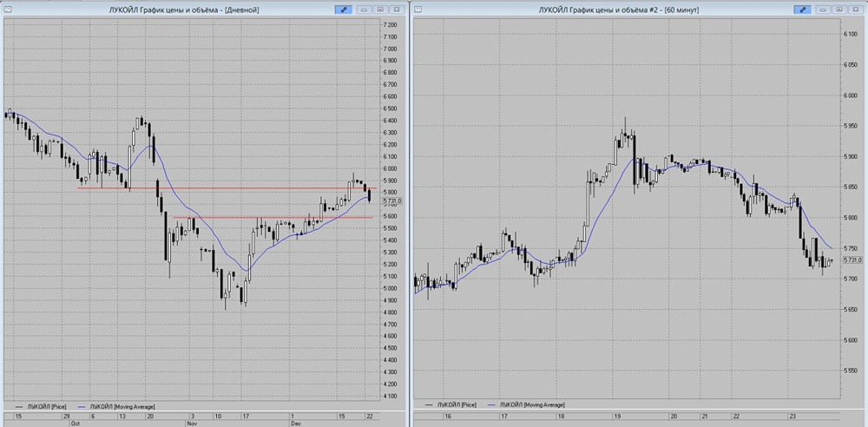
Task: Select the upper red horizontal line near 5 800 in the daily chart
Action: click(x=227, y=188)
